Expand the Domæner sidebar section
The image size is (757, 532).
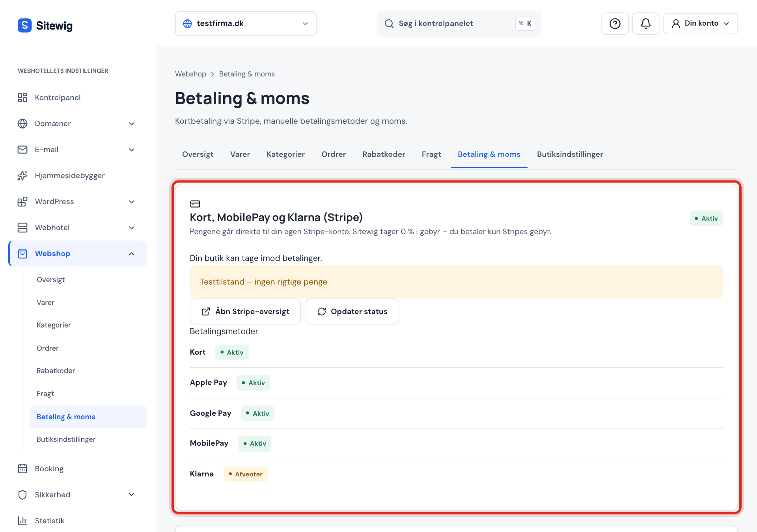pos(132,124)
